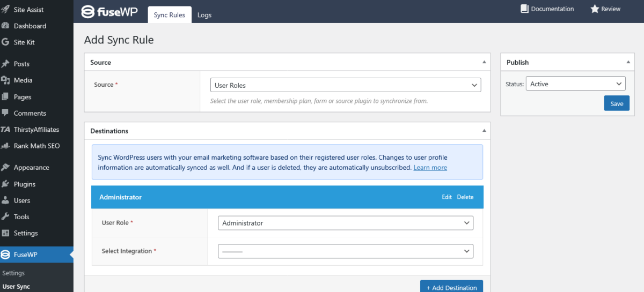Click the Learn more link

pos(430,168)
